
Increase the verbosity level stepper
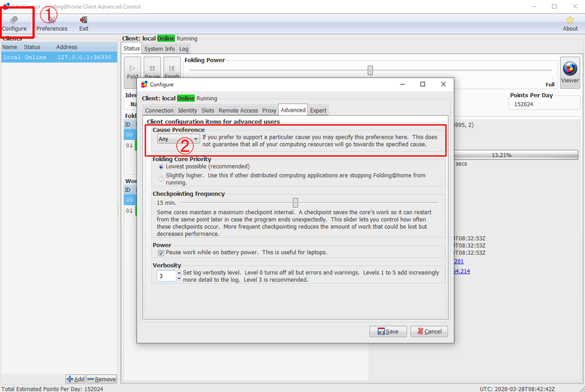click(179, 273)
